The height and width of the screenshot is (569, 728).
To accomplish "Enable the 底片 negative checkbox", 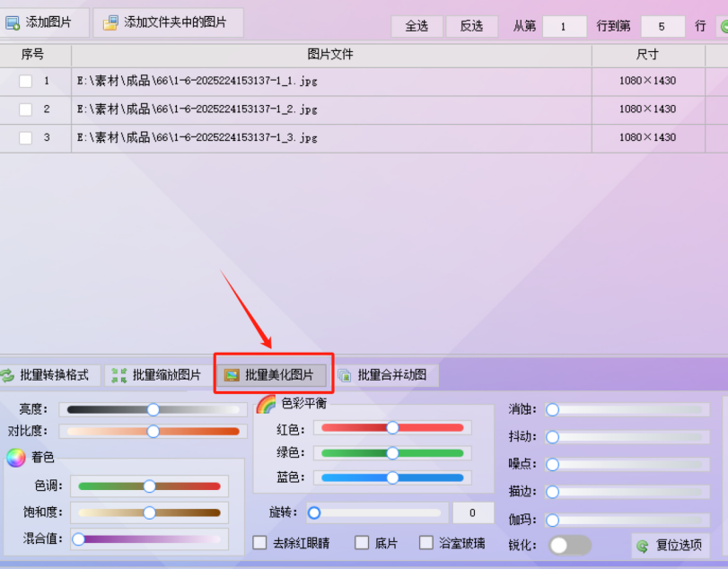I will (x=362, y=543).
